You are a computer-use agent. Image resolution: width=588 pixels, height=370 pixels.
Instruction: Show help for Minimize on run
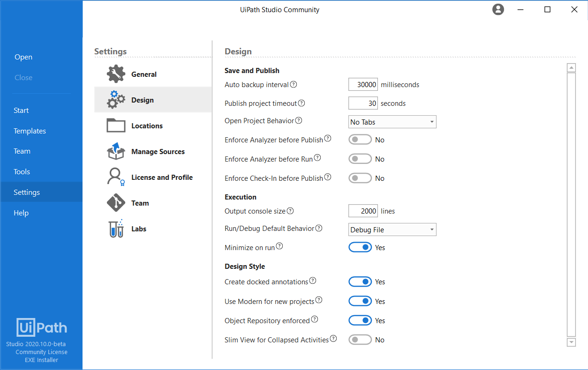(279, 246)
